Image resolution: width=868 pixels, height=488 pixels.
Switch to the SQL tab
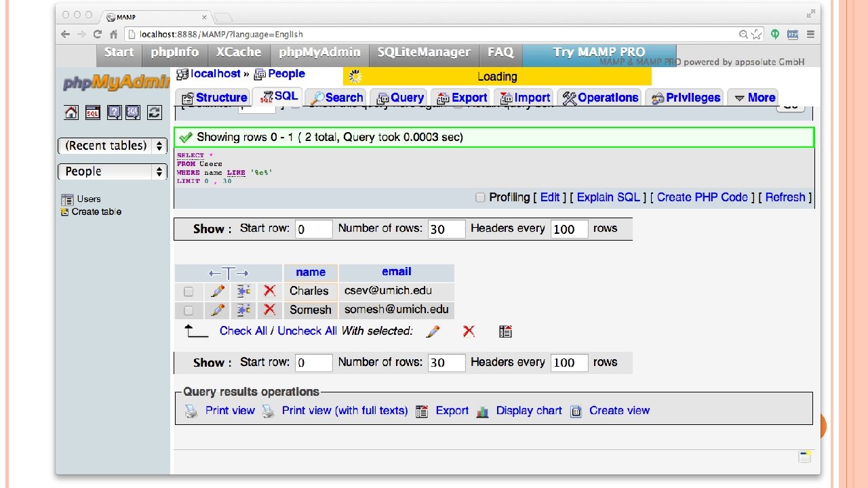(278, 96)
